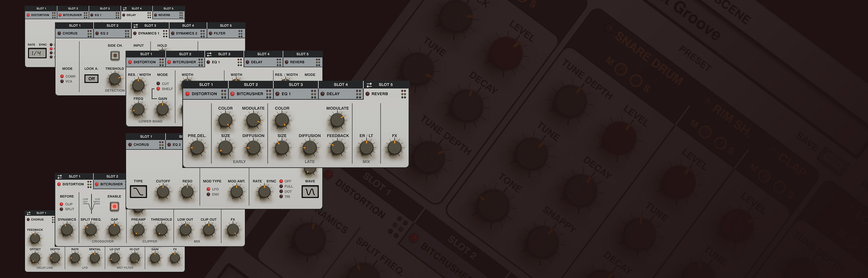Select the COMP. mode radio in the Dynamics panel
The height and width of the screenshot is (278, 868).
click(62, 76)
